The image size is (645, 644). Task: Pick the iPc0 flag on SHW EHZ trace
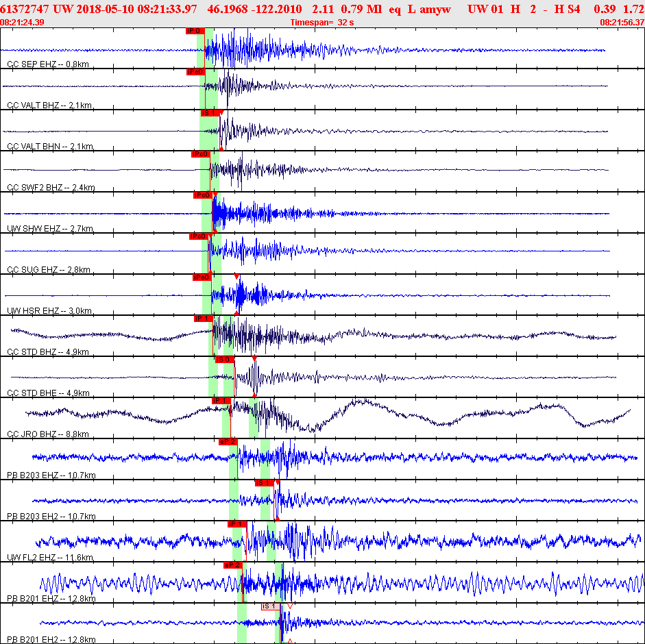(202, 195)
